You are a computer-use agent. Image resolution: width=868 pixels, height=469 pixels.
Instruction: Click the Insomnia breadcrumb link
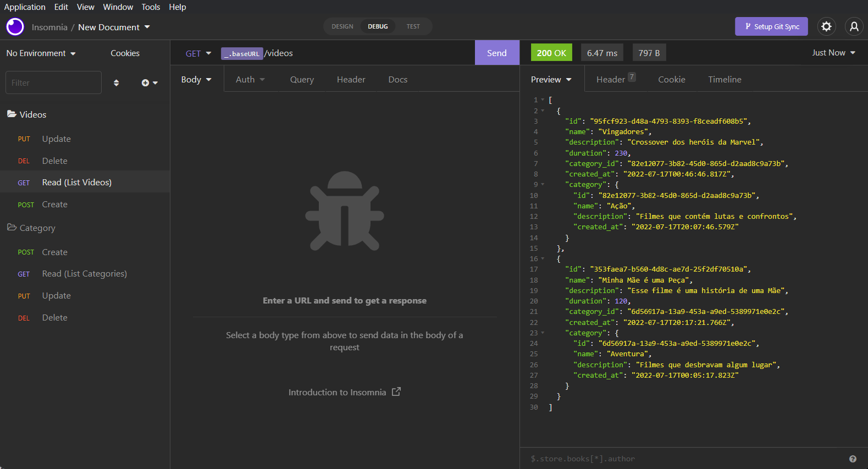click(x=49, y=27)
